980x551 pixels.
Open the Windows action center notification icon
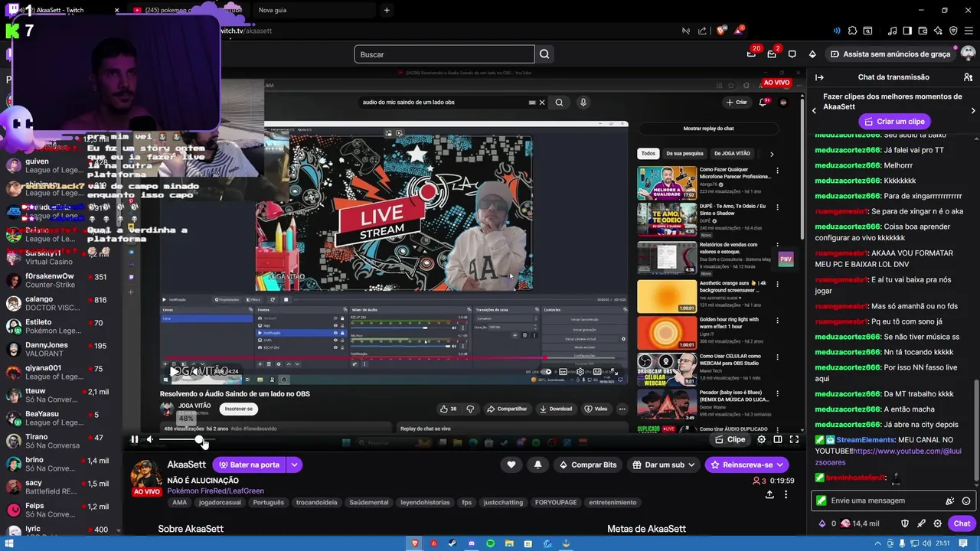[x=962, y=543]
